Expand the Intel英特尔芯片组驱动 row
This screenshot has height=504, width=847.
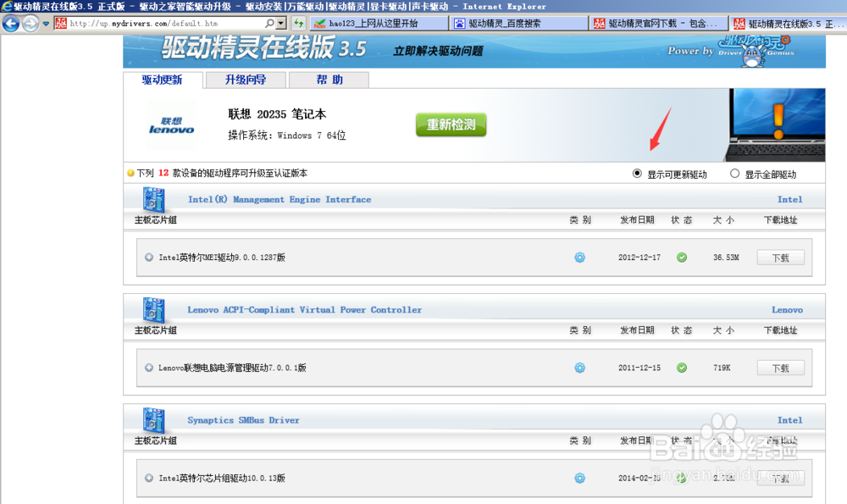point(149,478)
